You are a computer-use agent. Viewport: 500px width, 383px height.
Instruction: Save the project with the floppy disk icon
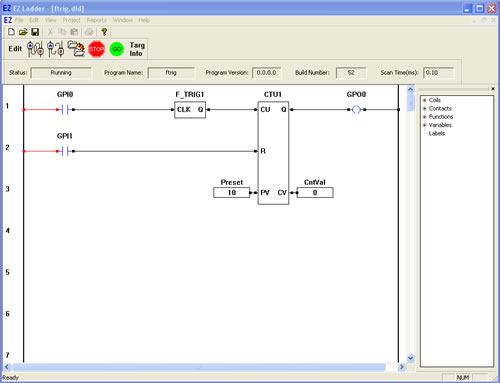click(x=35, y=32)
